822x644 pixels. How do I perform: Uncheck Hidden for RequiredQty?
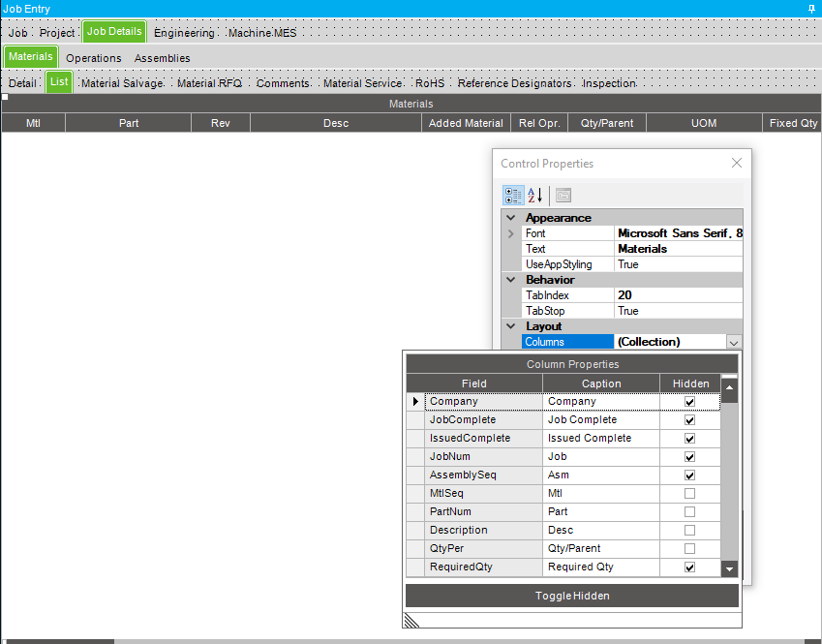point(690,567)
